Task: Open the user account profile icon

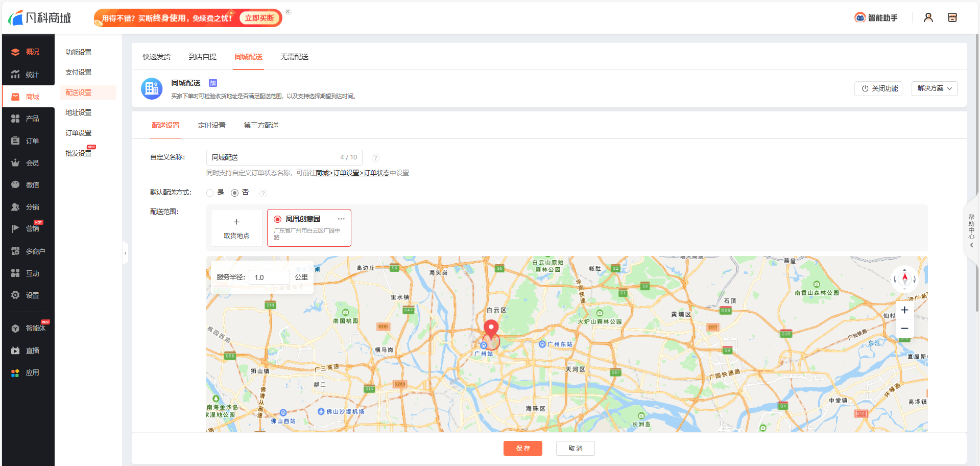Action: [x=928, y=18]
